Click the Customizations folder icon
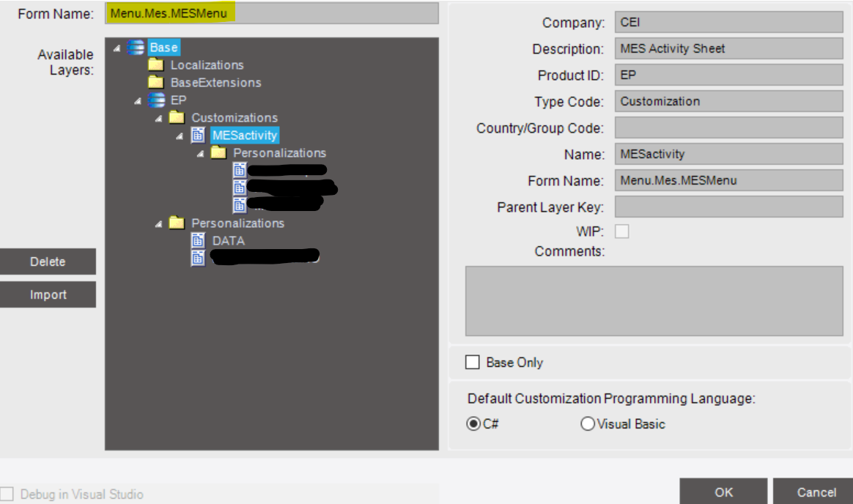Image resolution: width=853 pixels, height=504 pixels. point(177,117)
